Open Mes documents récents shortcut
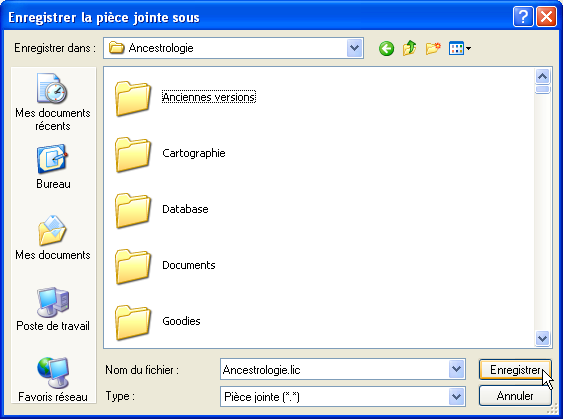Viewport: 563px width, 419px height. pyautogui.click(x=53, y=102)
